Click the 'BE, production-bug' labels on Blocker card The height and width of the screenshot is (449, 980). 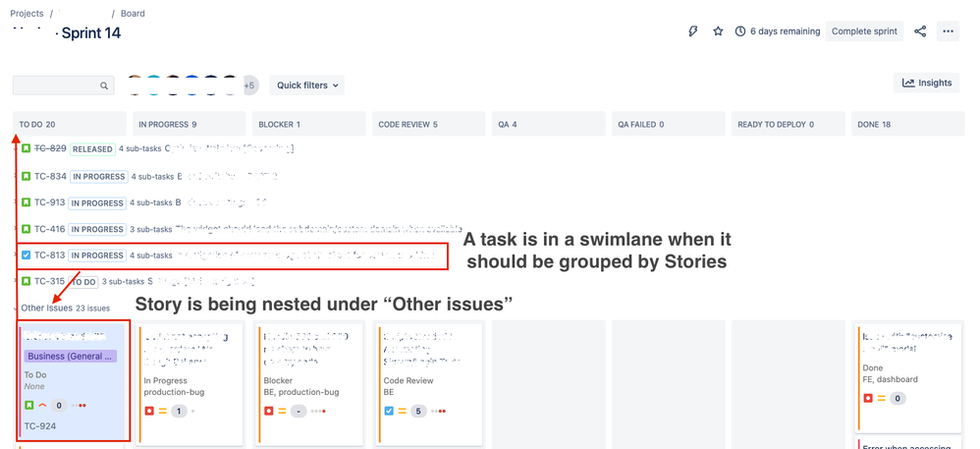(x=301, y=392)
